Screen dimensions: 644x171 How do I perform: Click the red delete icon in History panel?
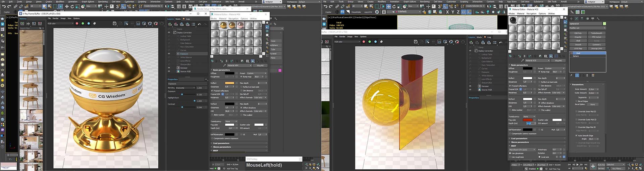(x=40, y=24)
